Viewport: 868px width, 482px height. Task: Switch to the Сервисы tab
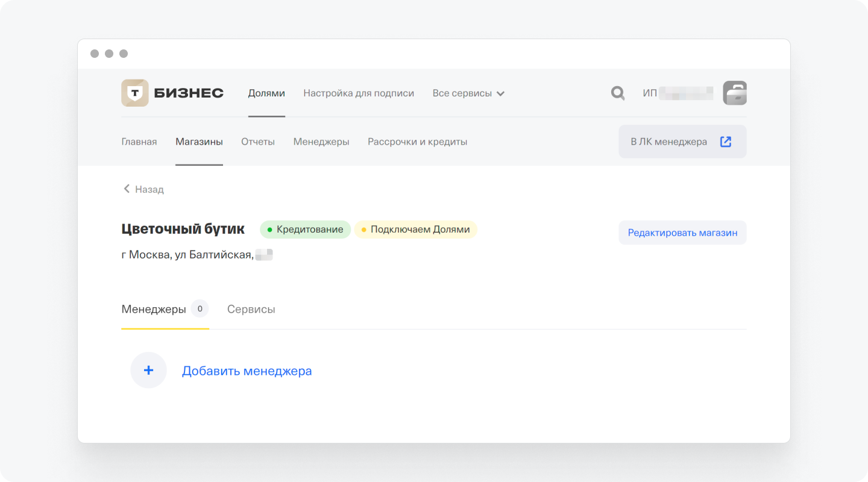coord(251,309)
